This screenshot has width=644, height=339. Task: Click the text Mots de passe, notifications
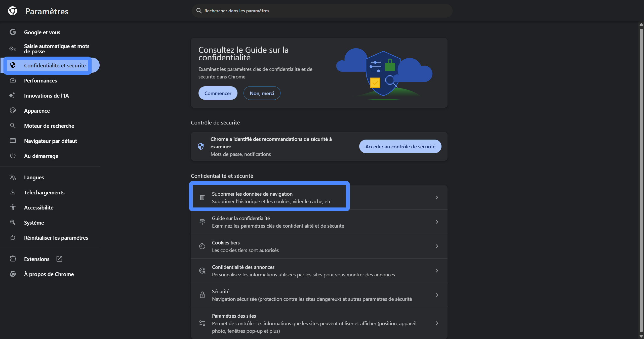click(x=241, y=154)
